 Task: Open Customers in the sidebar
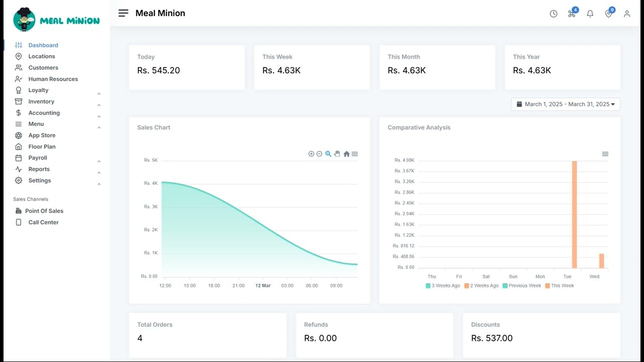point(43,67)
